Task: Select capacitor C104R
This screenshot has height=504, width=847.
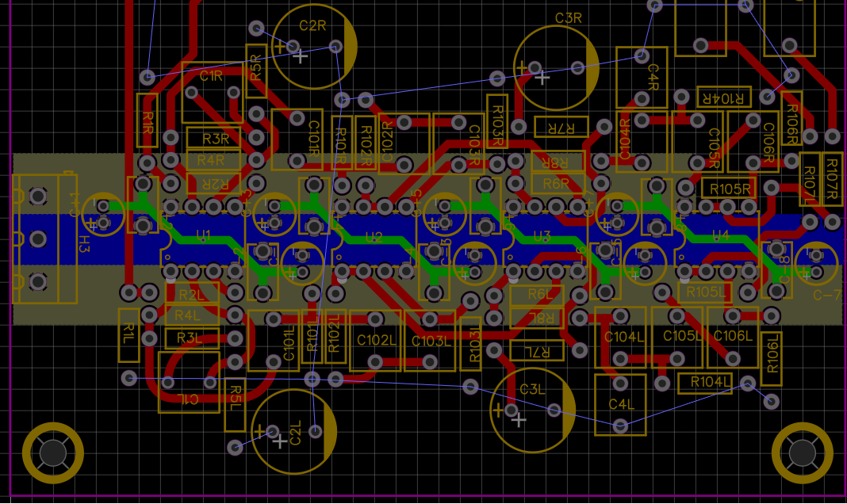Action: pyautogui.click(x=642, y=142)
